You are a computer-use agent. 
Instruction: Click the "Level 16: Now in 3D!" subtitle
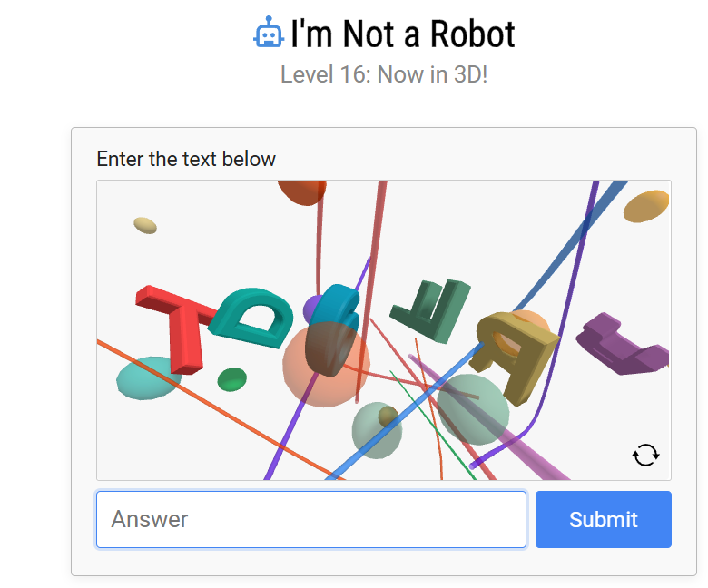[384, 74]
